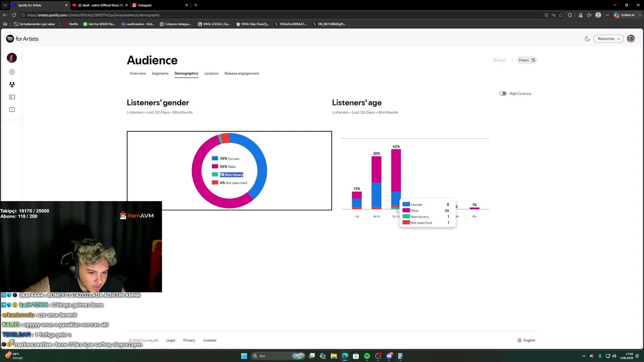
Task: Click the Listeners' age heading
Action: point(357,103)
